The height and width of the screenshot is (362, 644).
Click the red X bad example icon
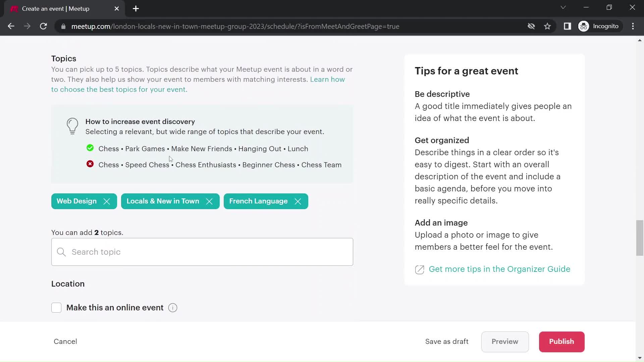click(x=90, y=164)
